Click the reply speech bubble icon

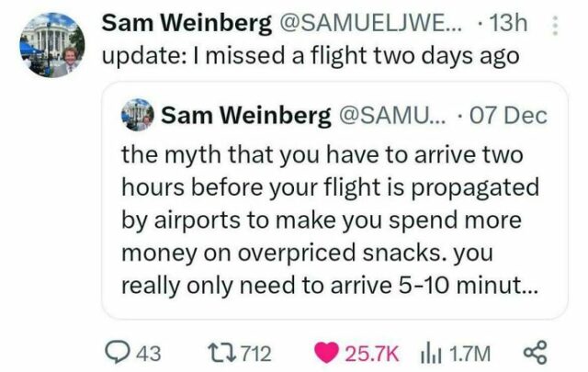[x=117, y=352]
